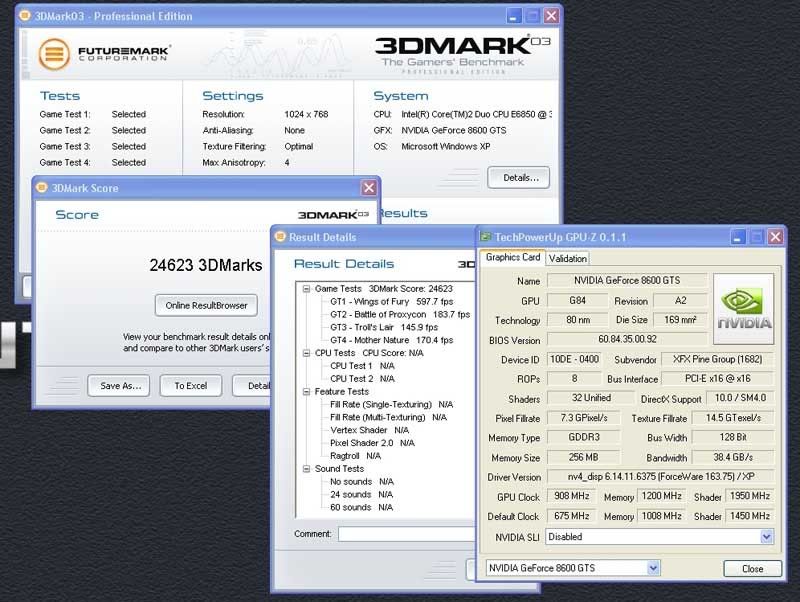
Task: Open the Online ResultBrowser
Action: click(x=206, y=306)
